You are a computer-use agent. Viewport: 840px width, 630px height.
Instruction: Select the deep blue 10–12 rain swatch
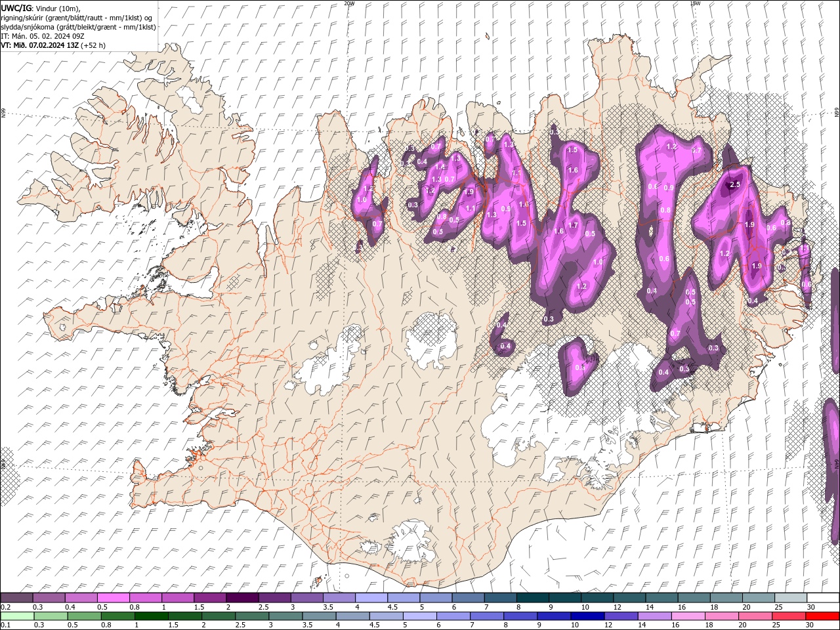tap(588, 616)
